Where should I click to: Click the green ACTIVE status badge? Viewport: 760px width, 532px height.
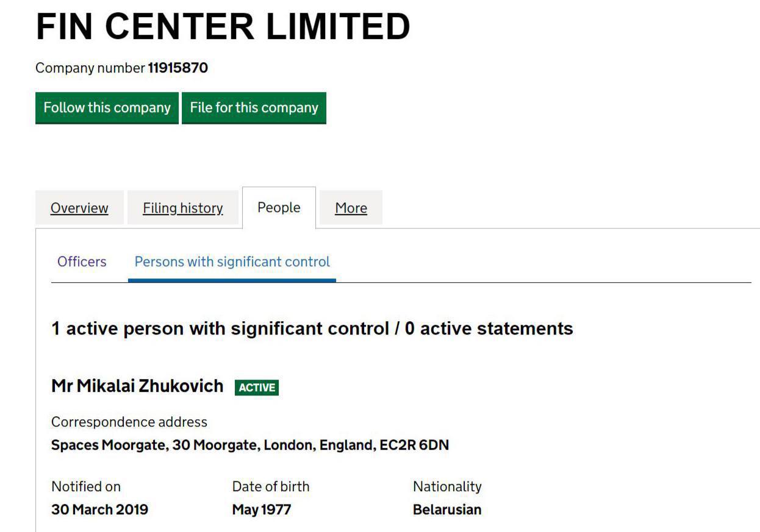coord(257,388)
